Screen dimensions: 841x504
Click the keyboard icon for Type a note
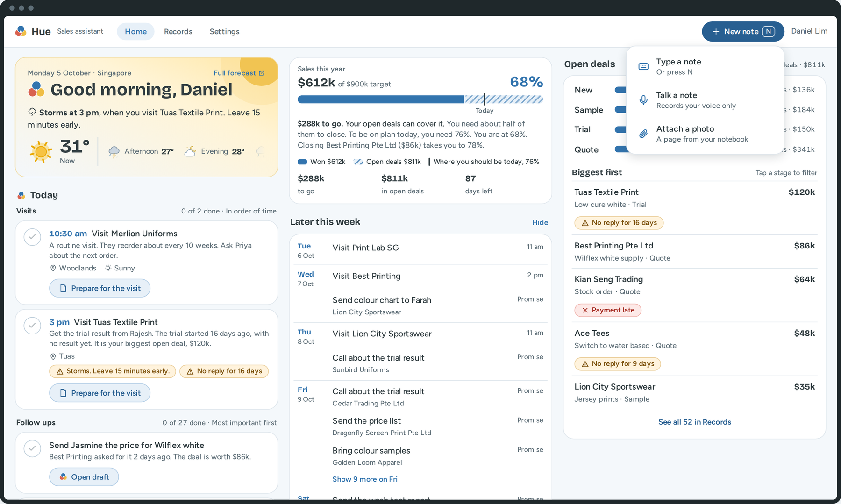[x=643, y=66]
